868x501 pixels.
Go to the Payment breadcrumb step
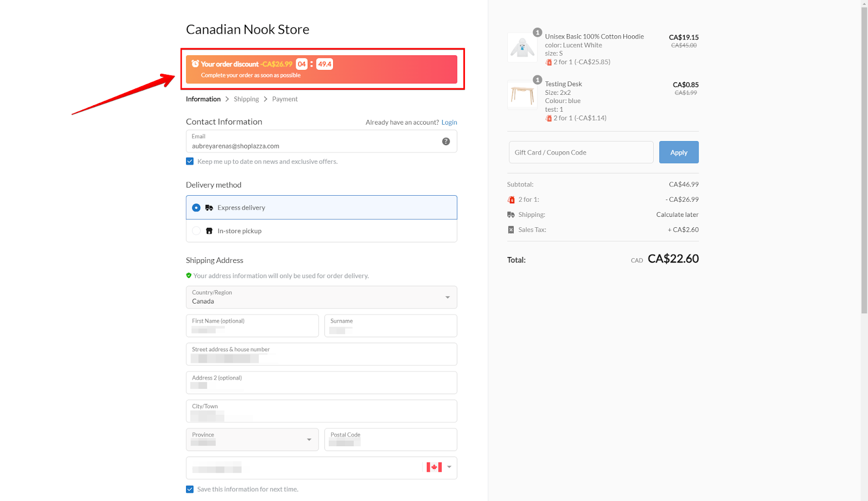click(x=285, y=99)
